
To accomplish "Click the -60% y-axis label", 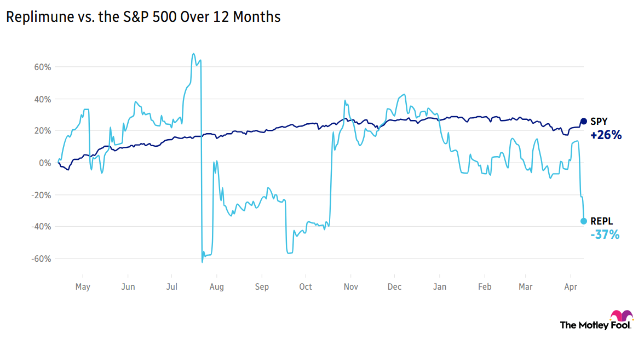I will pos(41,258).
